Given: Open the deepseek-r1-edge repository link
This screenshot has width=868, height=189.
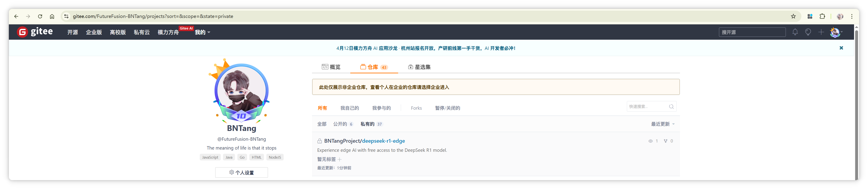Looking at the screenshot, I should pyautogui.click(x=384, y=141).
